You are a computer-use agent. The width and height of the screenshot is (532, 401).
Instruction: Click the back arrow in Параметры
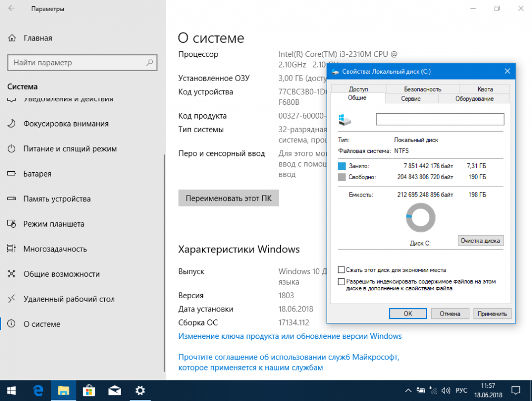click(x=12, y=8)
